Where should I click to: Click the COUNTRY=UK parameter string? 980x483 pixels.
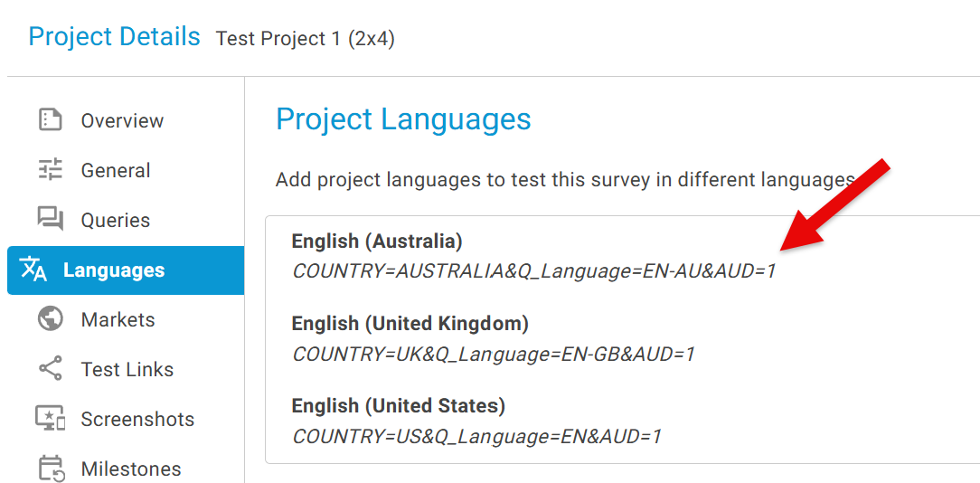tap(493, 355)
